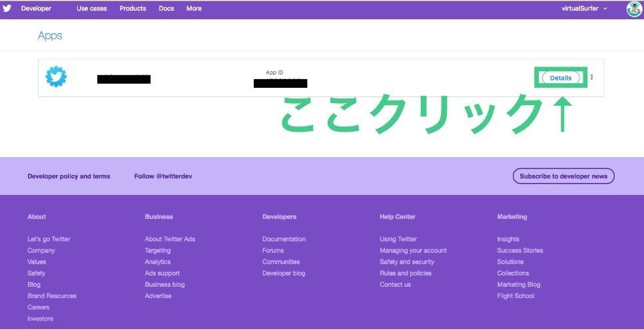The image size is (644, 330).
Task: Expand the virtualSurfer account dropdown
Action: [x=584, y=9]
